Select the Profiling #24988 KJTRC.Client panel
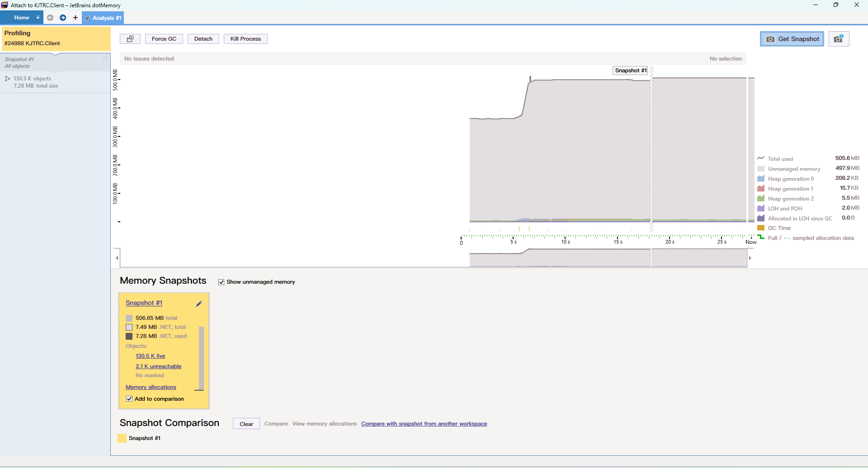The image size is (868, 468). pyautogui.click(x=56, y=38)
